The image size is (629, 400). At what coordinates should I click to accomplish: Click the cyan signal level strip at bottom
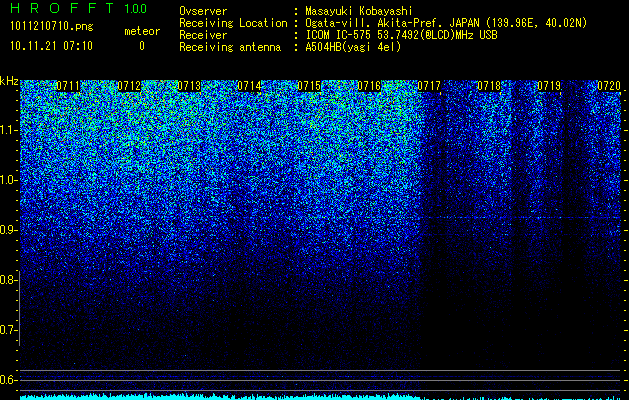pos(320,397)
